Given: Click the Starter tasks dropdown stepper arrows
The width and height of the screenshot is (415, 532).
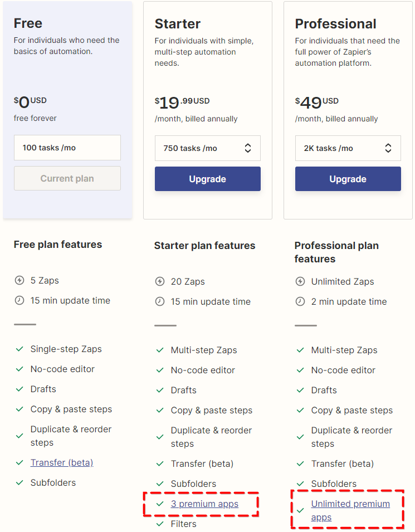Looking at the screenshot, I should pyautogui.click(x=248, y=148).
